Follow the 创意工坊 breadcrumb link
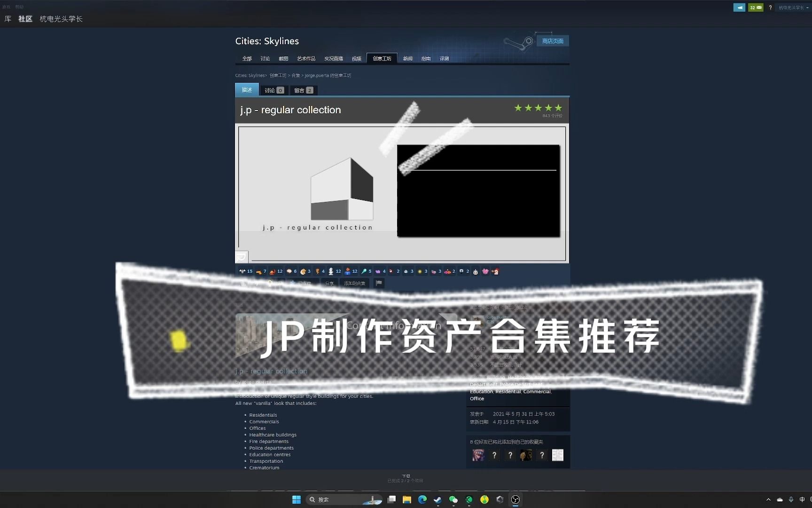Screen dimensions: 812x508 278,75
